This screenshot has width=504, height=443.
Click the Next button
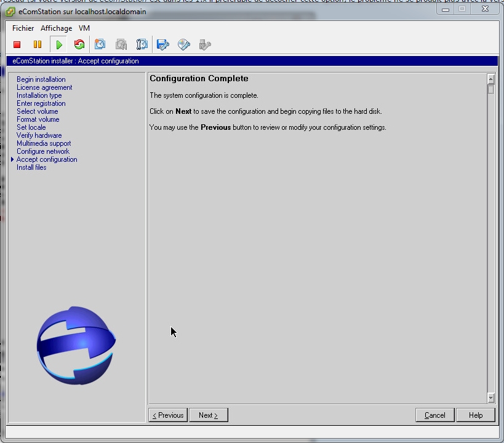[x=208, y=415]
